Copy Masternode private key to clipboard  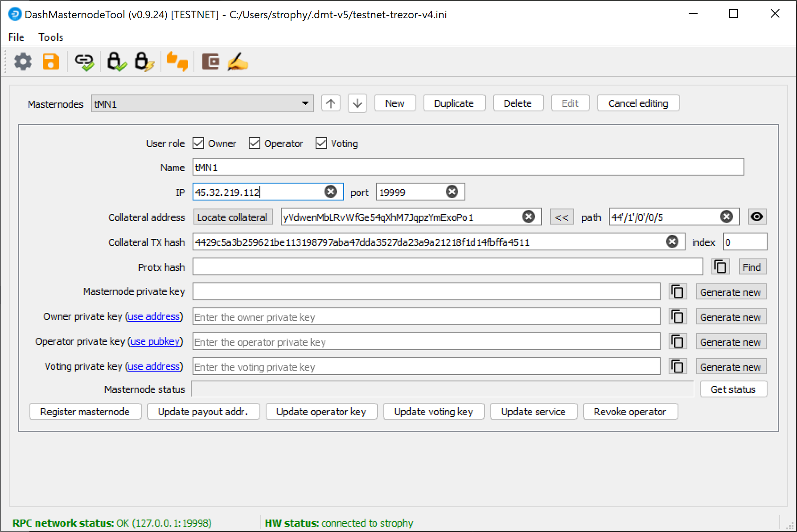click(678, 292)
